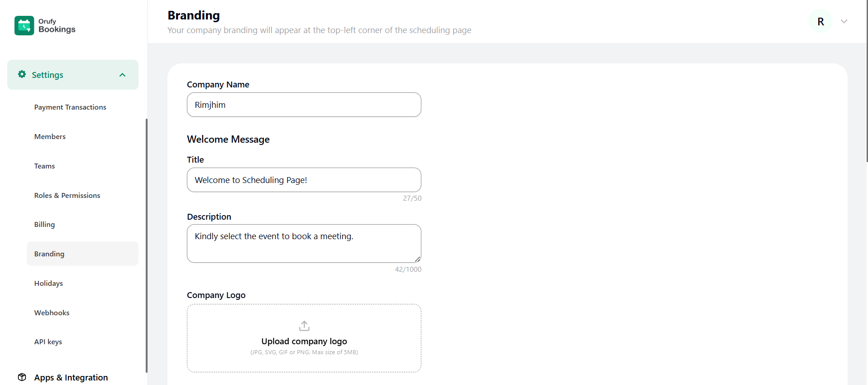
Task: Open the Teams section
Action: [x=44, y=166]
